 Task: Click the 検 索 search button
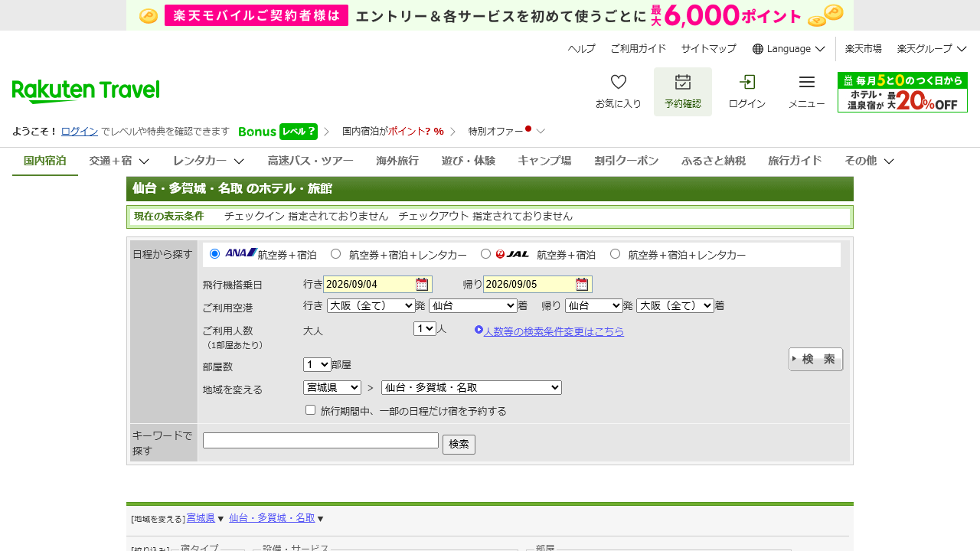pos(816,359)
